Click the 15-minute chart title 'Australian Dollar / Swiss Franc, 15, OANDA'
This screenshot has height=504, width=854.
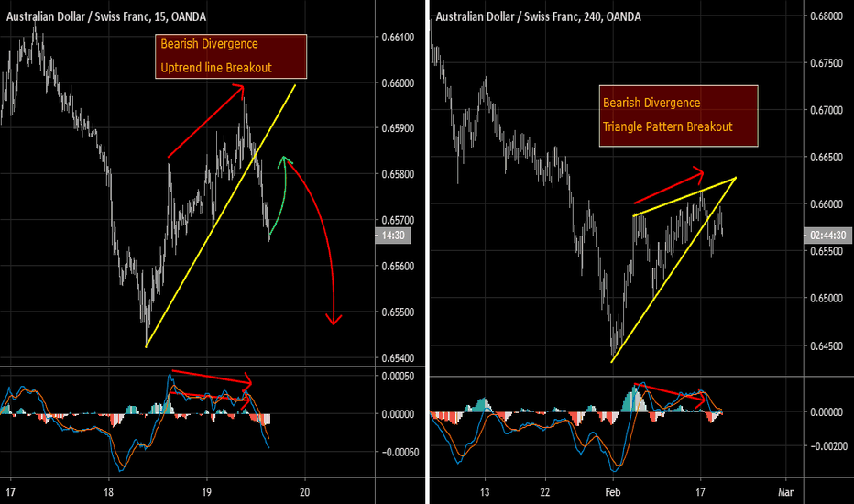106,16
